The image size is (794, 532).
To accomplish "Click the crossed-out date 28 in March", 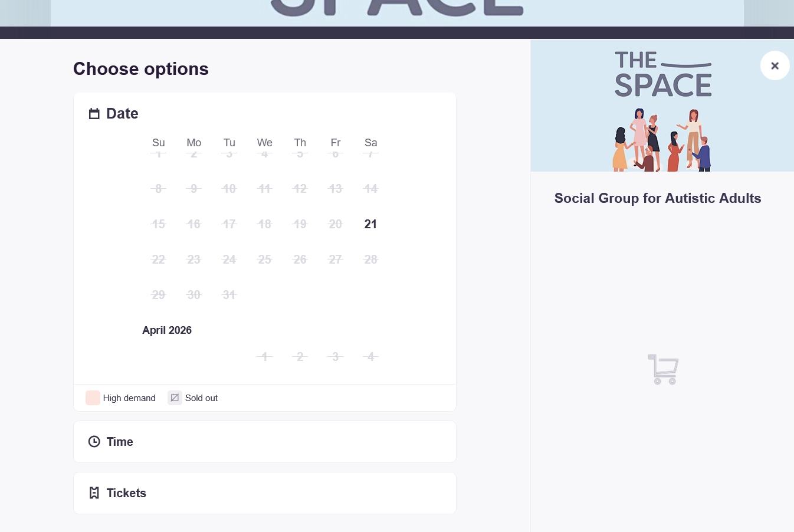I will [x=370, y=260].
